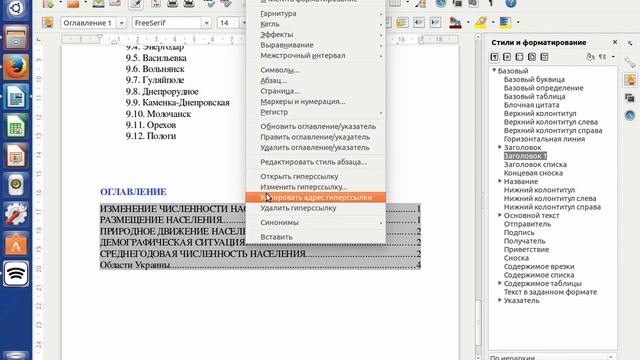Viewport: 640px width, 360px height.
Task: Choose Править оглавление/указатель
Action: coord(316,137)
